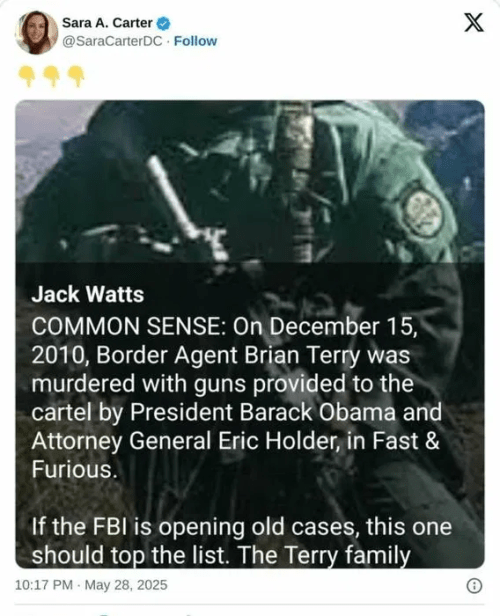
Task: Click the blue verified badge
Action: pos(163,24)
